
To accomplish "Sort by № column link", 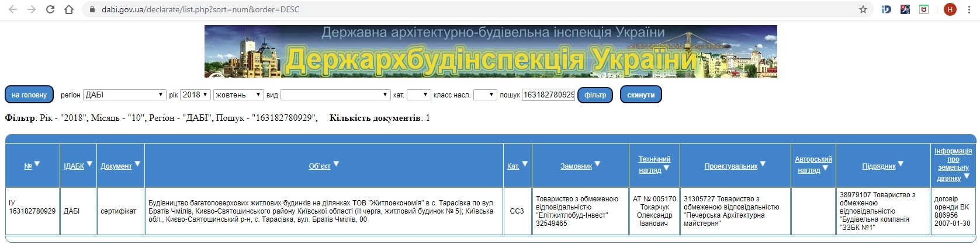I will 27,166.
